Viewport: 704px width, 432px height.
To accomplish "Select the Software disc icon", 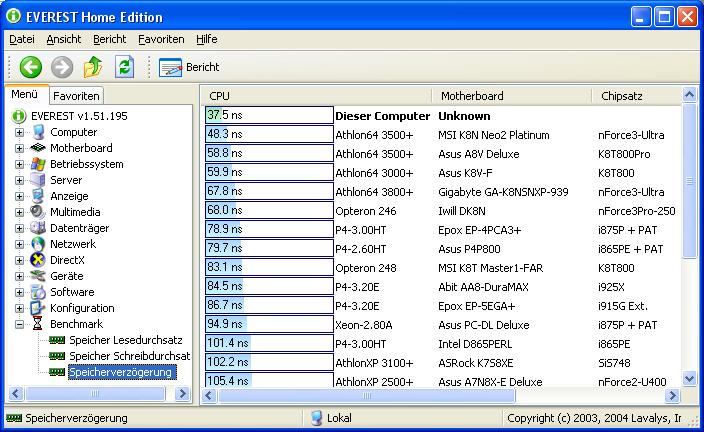I will [38, 292].
